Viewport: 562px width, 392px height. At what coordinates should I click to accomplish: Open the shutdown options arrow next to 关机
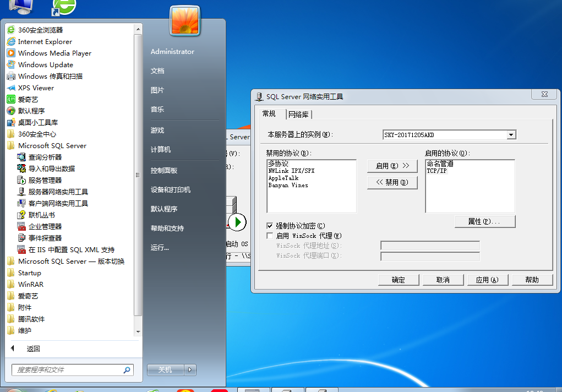click(190, 370)
